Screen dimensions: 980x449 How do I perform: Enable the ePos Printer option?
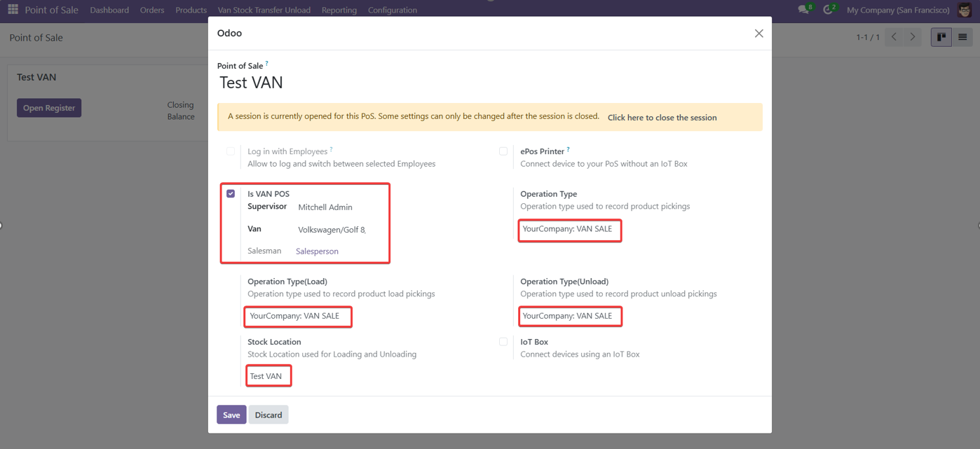(503, 151)
